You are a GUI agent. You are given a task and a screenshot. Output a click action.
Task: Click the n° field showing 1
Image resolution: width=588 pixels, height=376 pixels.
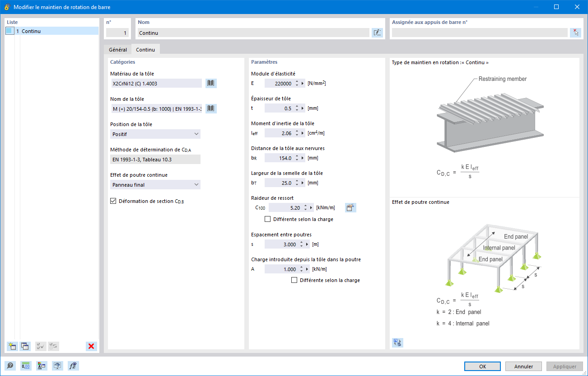pyautogui.click(x=117, y=33)
